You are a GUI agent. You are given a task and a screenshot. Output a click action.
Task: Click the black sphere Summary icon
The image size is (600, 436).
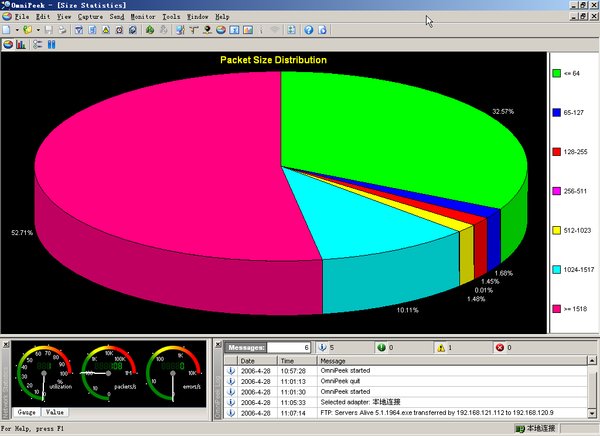pyautogui.click(x=207, y=30)
